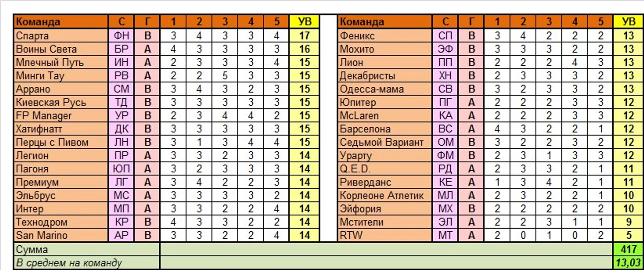This screenshot has height=270, width=644.
Task: Select the МТ code cell for RTW
Action: [x=446, y=235]
